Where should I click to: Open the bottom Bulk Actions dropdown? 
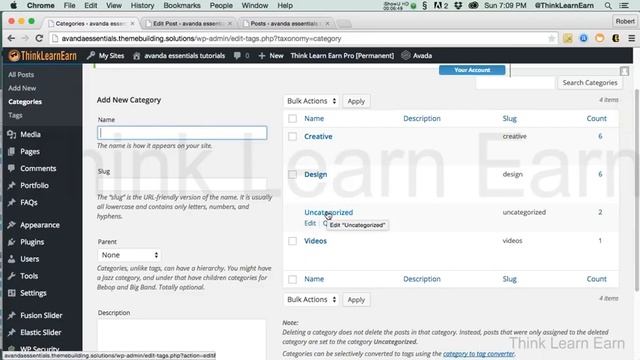coord(311,299)
